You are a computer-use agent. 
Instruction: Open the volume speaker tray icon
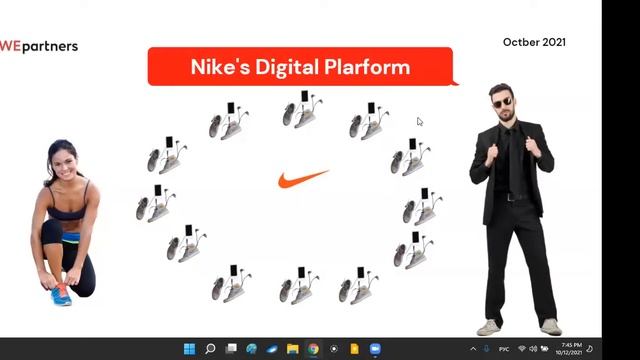tap(533, 349)
